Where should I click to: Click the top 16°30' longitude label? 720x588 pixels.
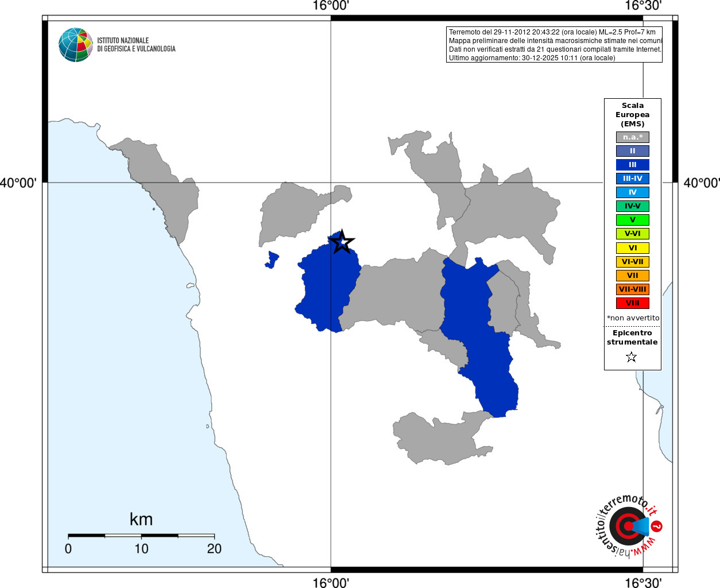click(643, 6)
